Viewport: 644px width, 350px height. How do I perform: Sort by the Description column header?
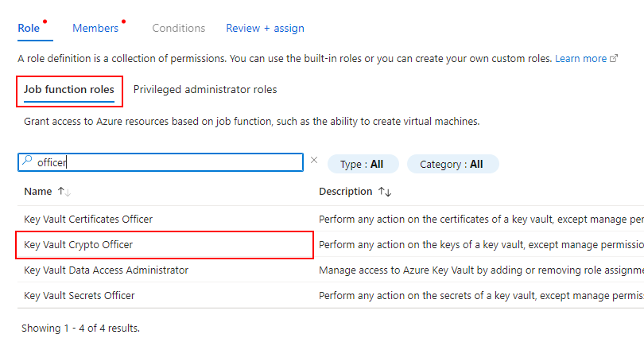(x=345, y=192)
